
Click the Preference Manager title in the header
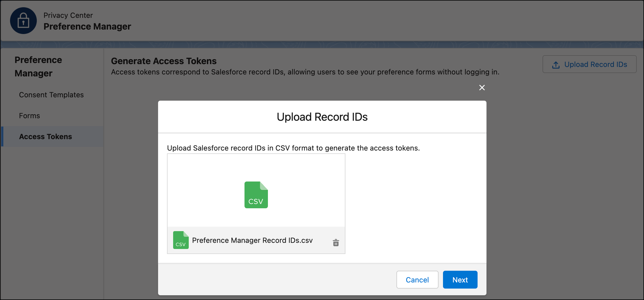87,26
